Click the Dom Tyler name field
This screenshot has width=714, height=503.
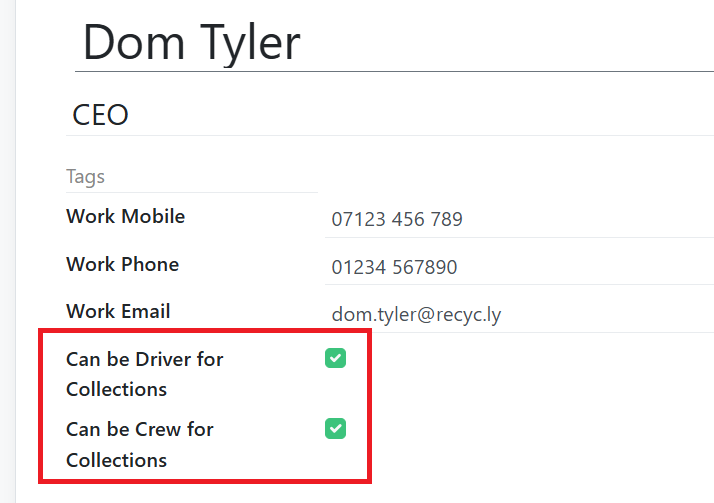390,42
